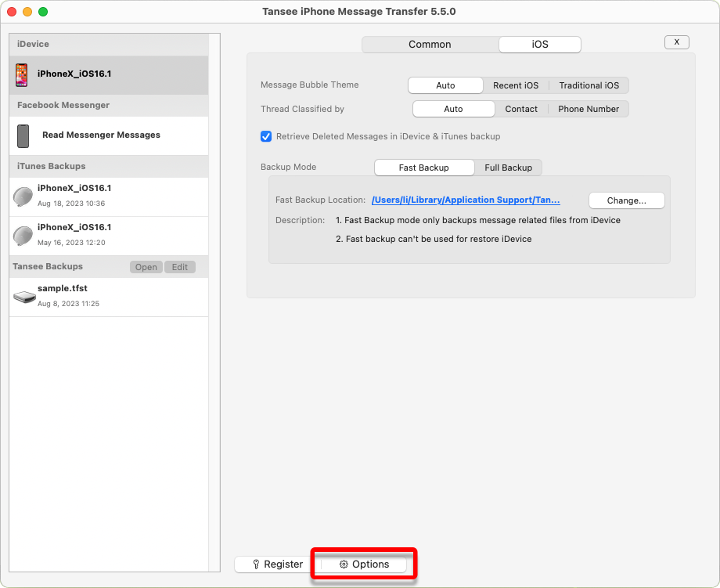Click the May 16, 2023 iTunes backup icon
Screen dimensions: 720x588
click(x=23, y=236)
